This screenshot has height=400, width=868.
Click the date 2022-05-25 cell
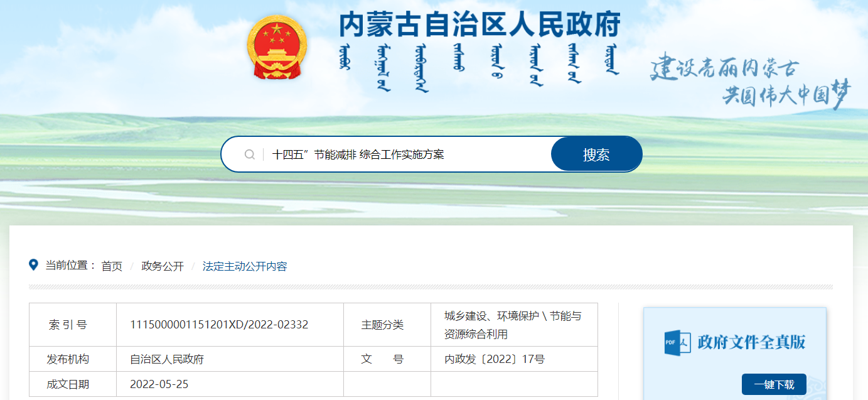[x=159, y=384]
